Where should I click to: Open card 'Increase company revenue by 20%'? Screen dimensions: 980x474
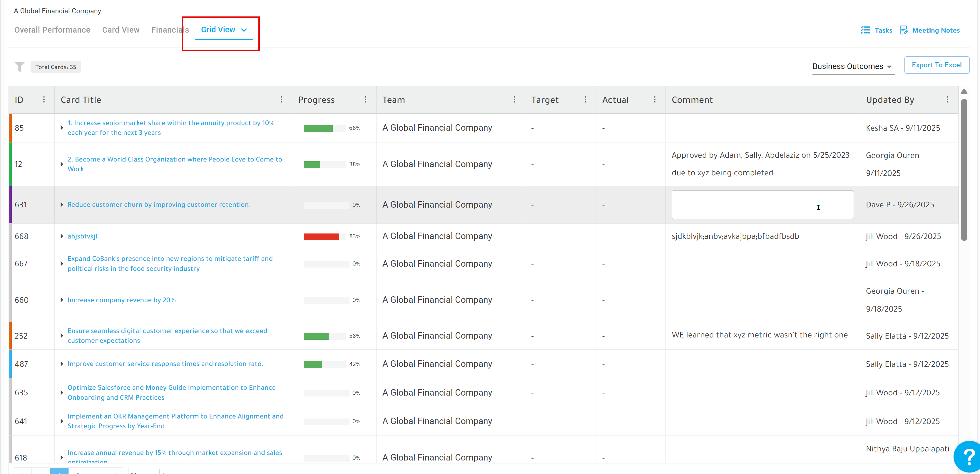121,300
